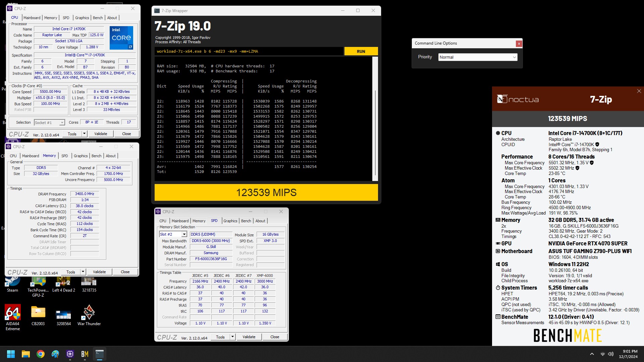Click the Noctua logo in result panel
Image resolution: width=644 pixels, height=362 pixels.
pos(518,99)
